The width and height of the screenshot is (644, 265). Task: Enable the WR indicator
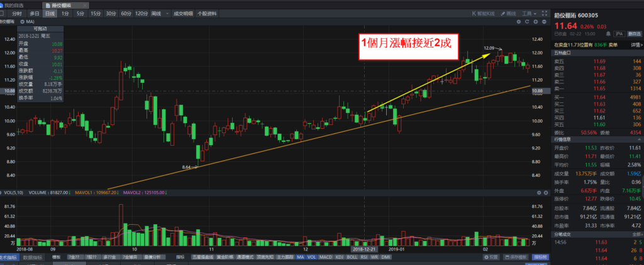[375, 257]
